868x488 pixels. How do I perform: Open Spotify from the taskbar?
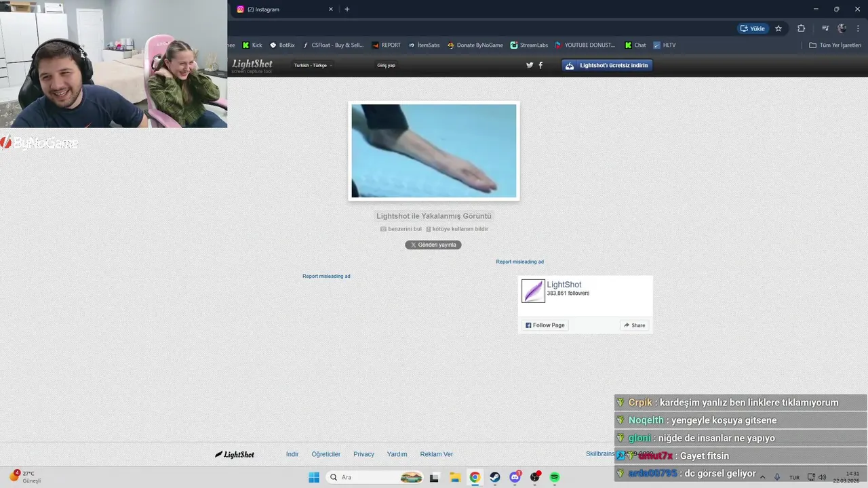coord(555,477)
